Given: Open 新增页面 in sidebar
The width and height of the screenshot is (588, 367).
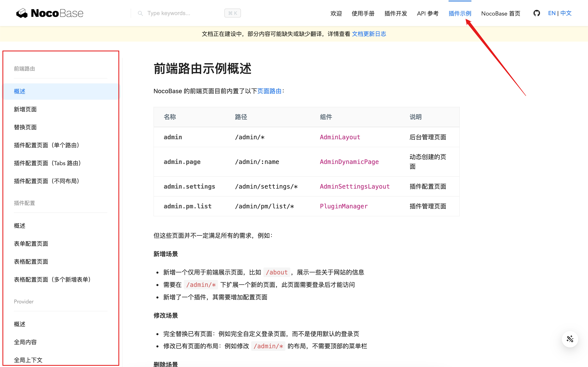Looking at the screenshot, I should point(25,109).
